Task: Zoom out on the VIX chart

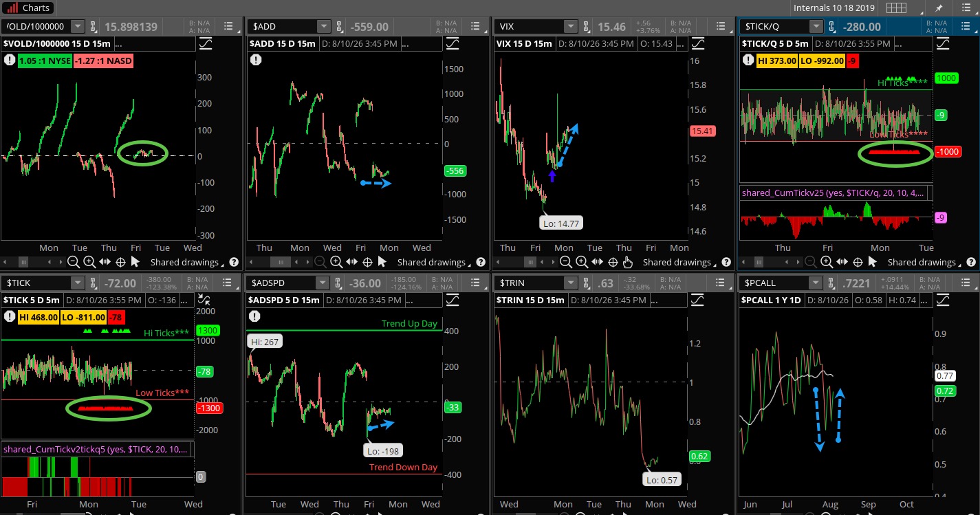Action: pos(566,262)
